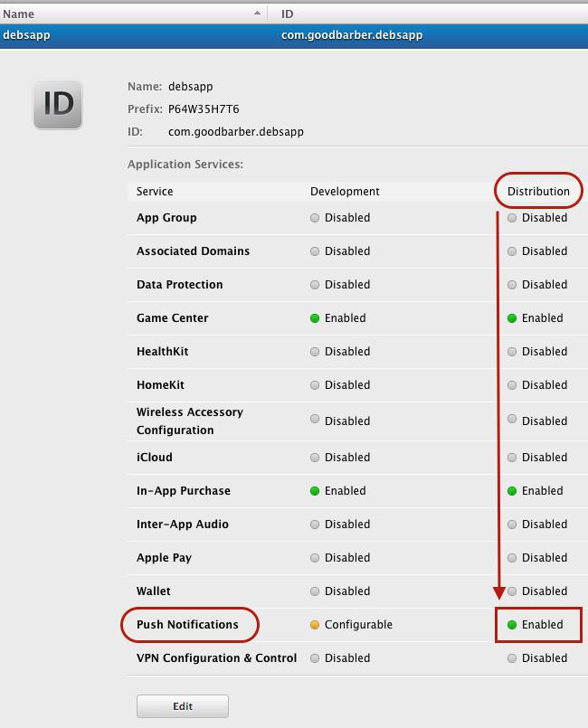Viewport: 588px width, 728px height.
Task: Click the Distribution column heading
Action: click(538, 192)
